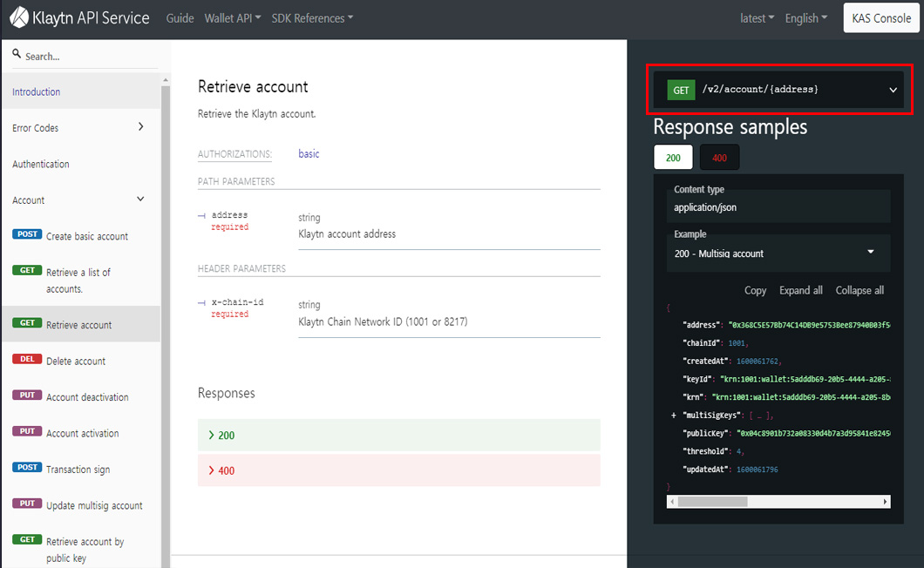This screenshot has height=568, width=924.
Task: Click the createdAt value 1600061762
Action: point(758,362)
